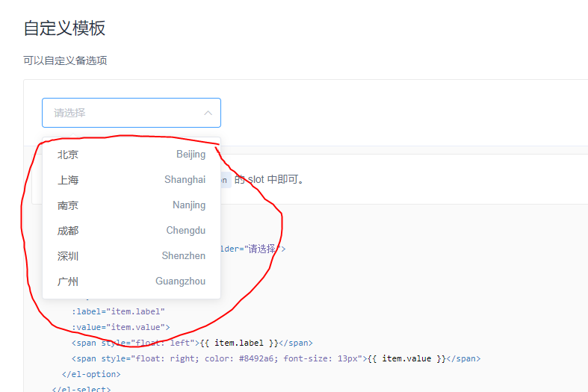Viewport: 588px width, 392px height.
Task: Click the placeholder="请选择" code fragment
Action: [253, 249]
